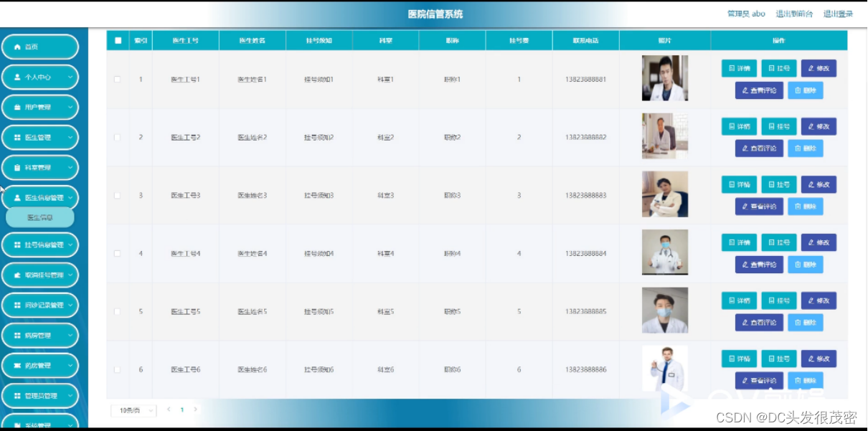This screenshot has height=431, width=868.
Task: Click the 管理员 abo label in header
Action: [746, 14]
